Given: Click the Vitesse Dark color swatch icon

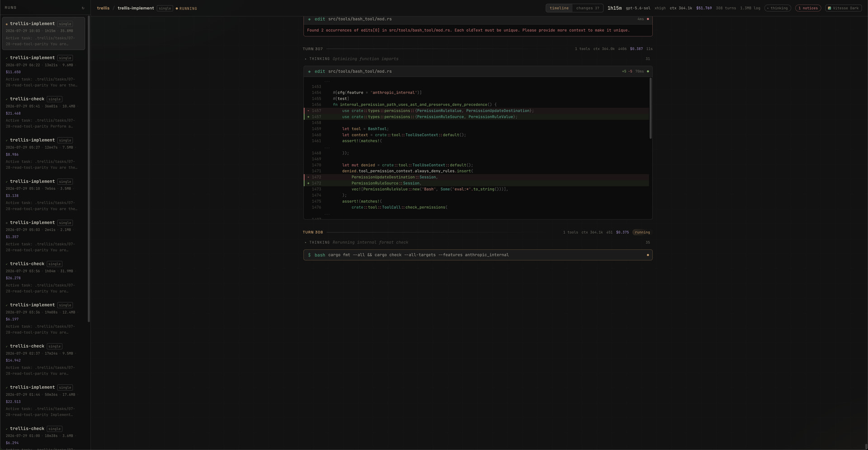Looking at the screenshot, I should [830, 8].
